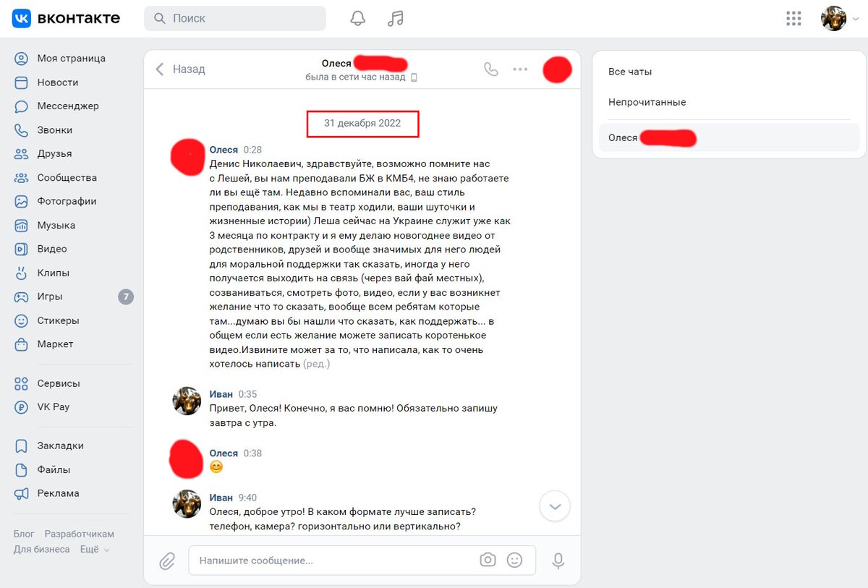This screenshot has height=588, width=868.
Task: Jump to latest messages with down-arrow button
Action: pos(555,506)
